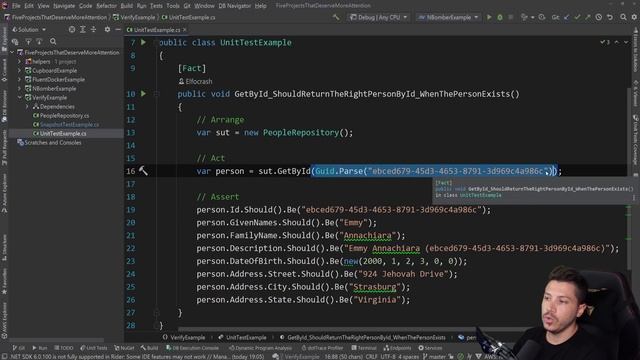This screenshot has width=640, height=360.
Task: Open Solution panel options gear
Action: tap(107, 30)
